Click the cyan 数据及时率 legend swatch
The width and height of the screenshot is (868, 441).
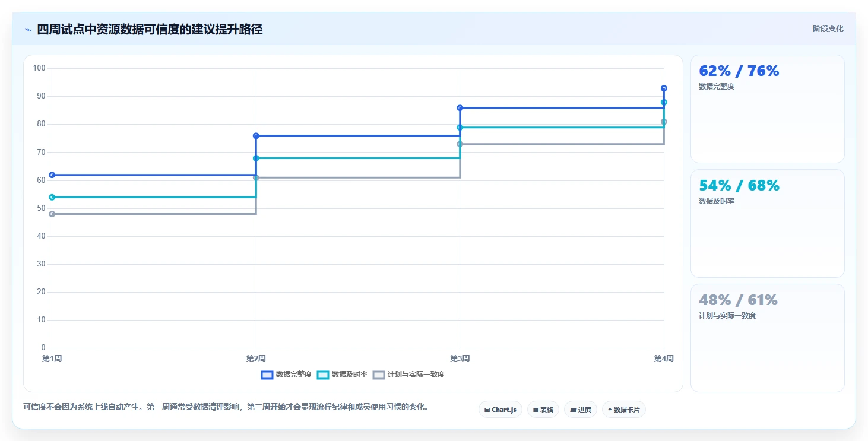[x=323, y=375]
